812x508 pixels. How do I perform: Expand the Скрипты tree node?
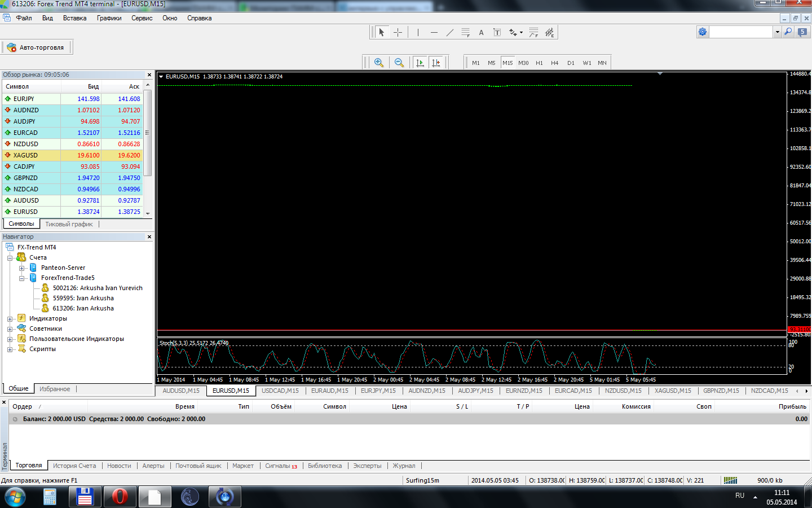[10, 349]
